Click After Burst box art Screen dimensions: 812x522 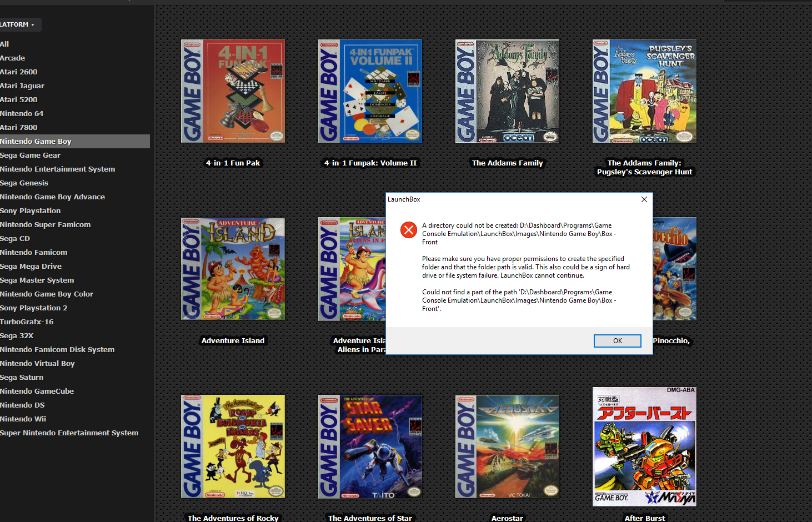pyautogui.click(x=644, y=446)
